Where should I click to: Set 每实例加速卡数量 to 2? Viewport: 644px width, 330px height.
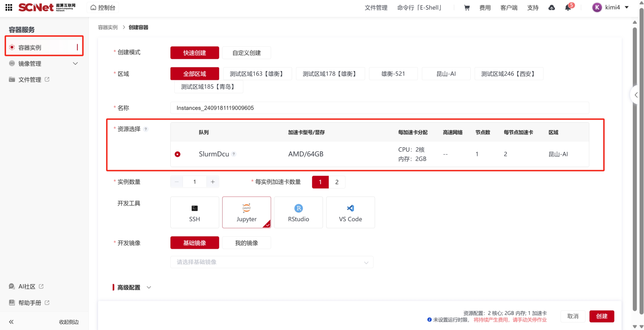[337, 182]
